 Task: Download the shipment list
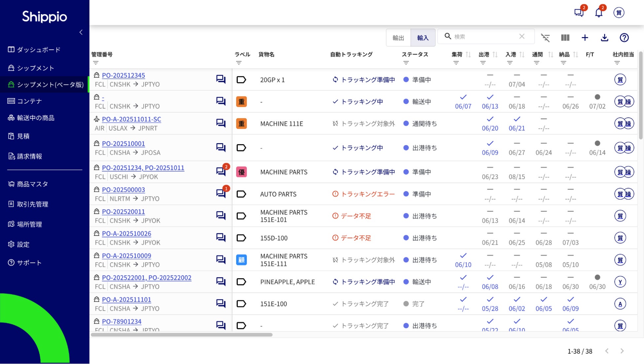tap(604, 38)
